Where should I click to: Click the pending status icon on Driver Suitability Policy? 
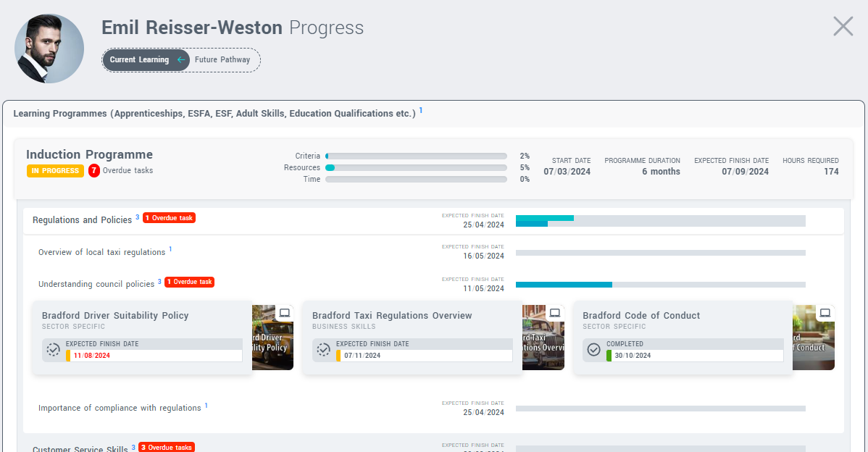(53, 350)
